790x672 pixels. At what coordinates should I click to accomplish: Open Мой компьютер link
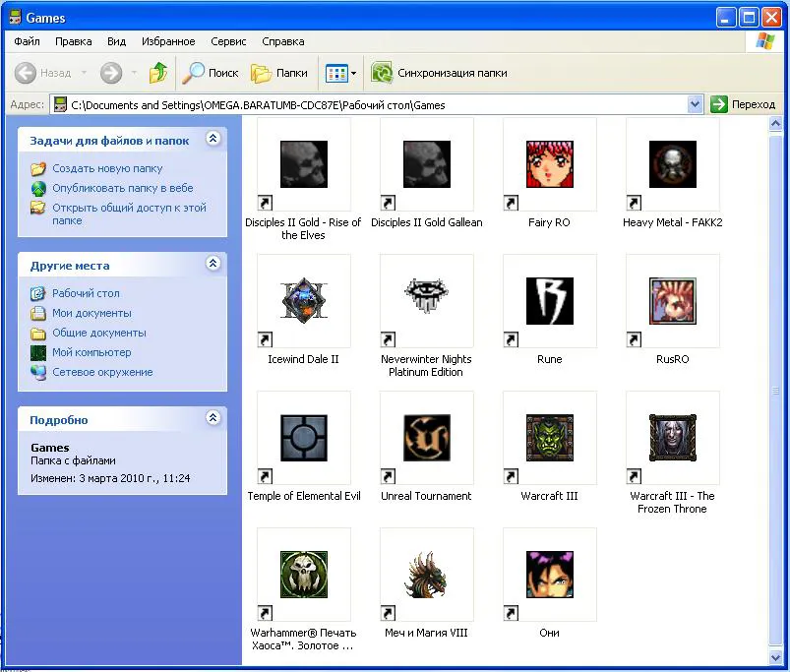coord(91,352)
